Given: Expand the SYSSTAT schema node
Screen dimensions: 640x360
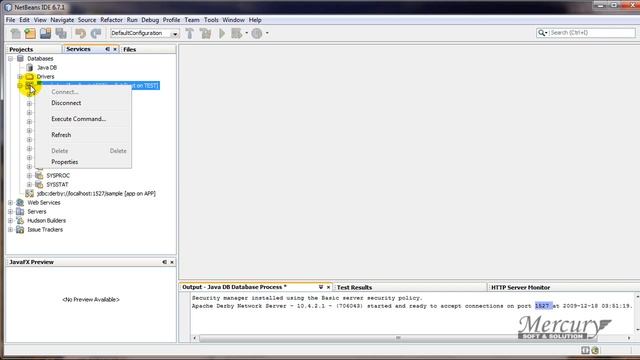Looking at the screenshot, I should point(29,184).
